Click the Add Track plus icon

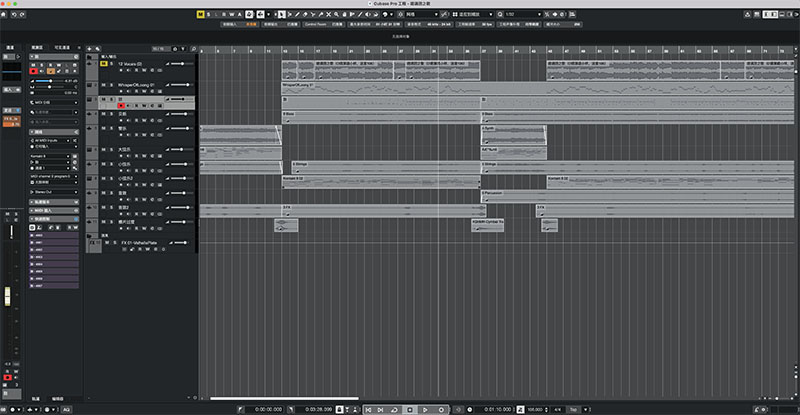tap(89, 49)
